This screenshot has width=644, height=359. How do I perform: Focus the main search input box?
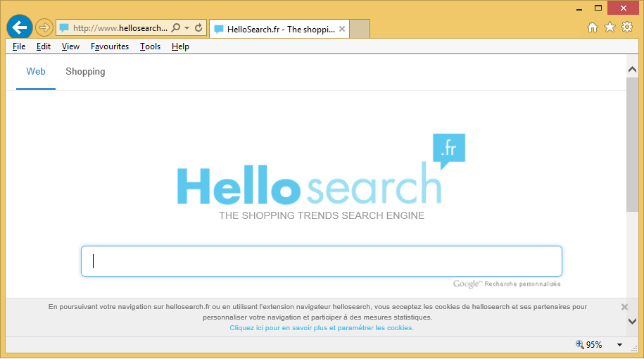pos(322,261)
